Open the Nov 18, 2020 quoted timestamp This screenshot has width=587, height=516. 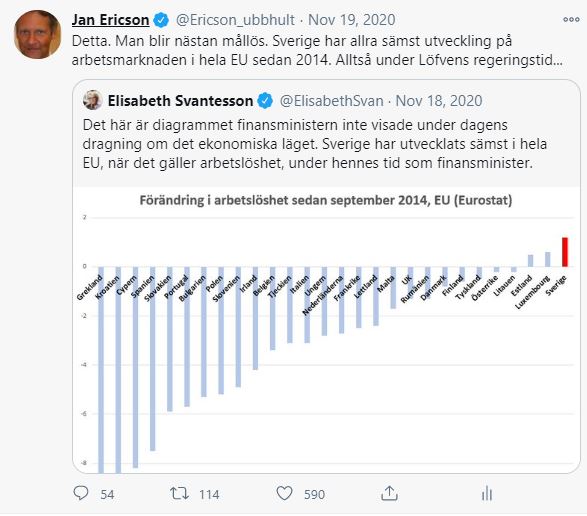[x=439, y=101]
